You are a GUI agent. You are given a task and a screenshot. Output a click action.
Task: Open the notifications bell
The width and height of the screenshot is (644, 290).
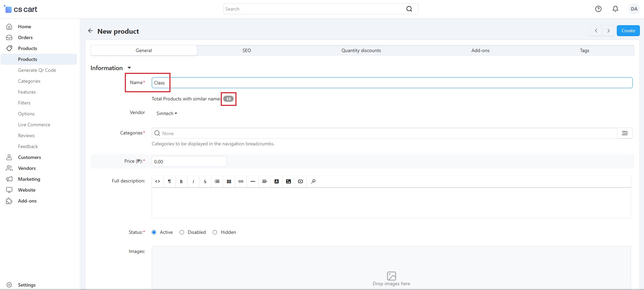615,9
